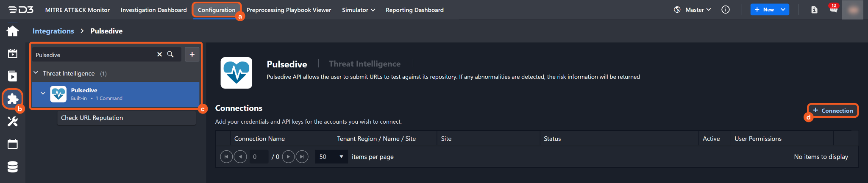Open the tools wrench icon in sidebar

click(13, 122)
